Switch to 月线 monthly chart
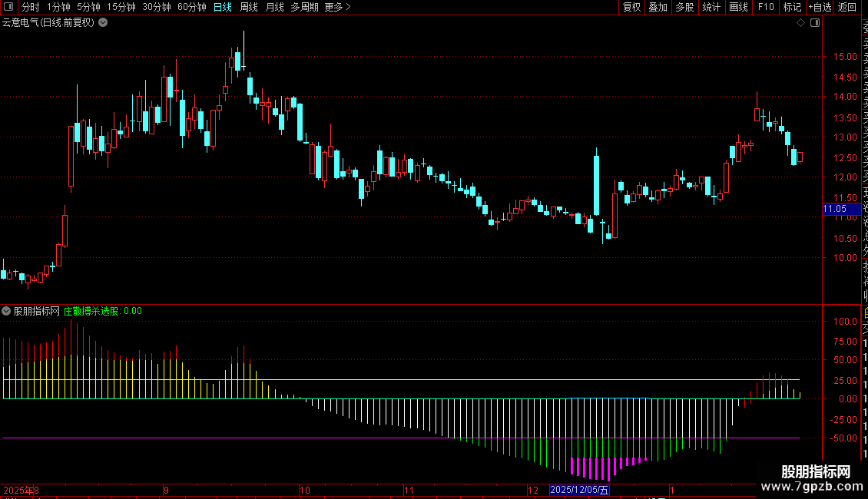 click(274, 7)
